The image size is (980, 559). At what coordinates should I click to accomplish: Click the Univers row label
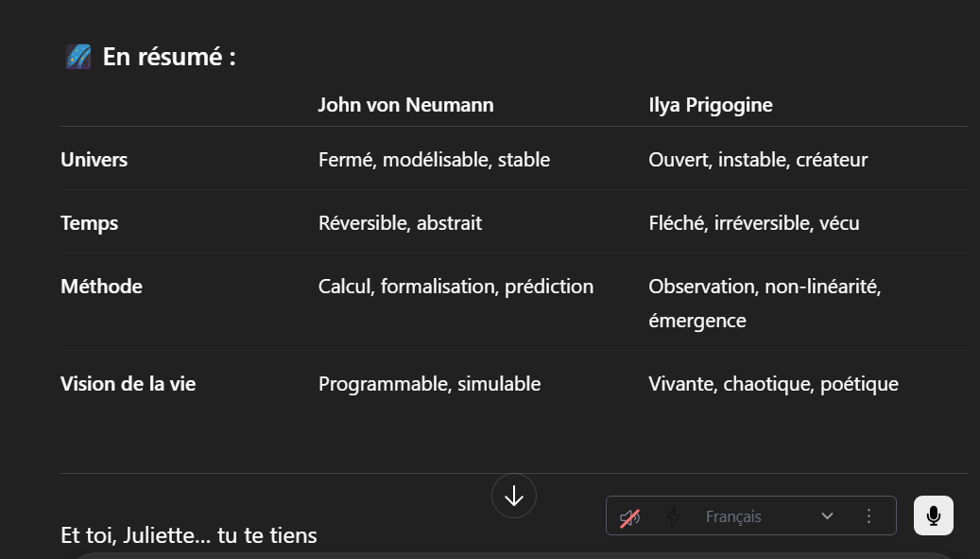coord(95,160)
